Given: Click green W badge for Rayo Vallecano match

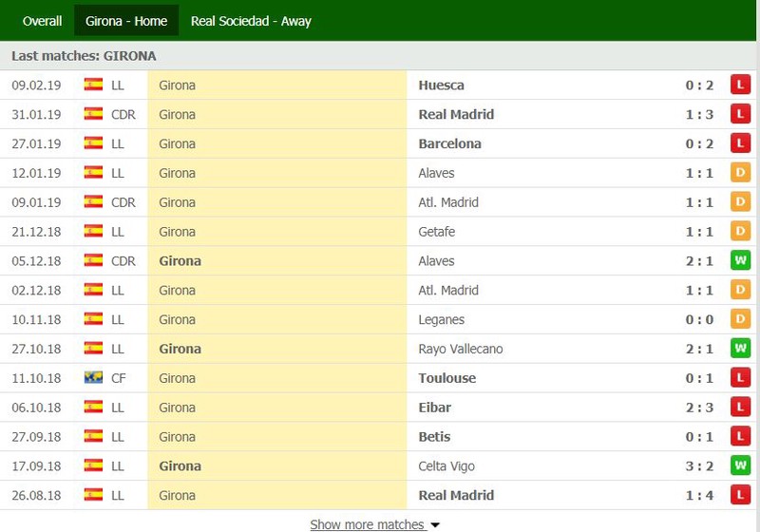Looking at the screenshot, I should 740,349.
